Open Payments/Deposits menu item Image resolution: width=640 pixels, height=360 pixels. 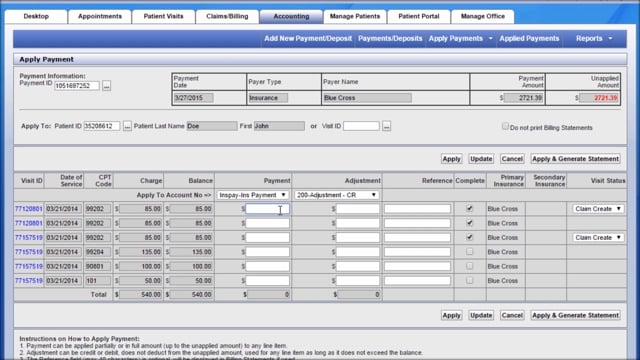390,38
